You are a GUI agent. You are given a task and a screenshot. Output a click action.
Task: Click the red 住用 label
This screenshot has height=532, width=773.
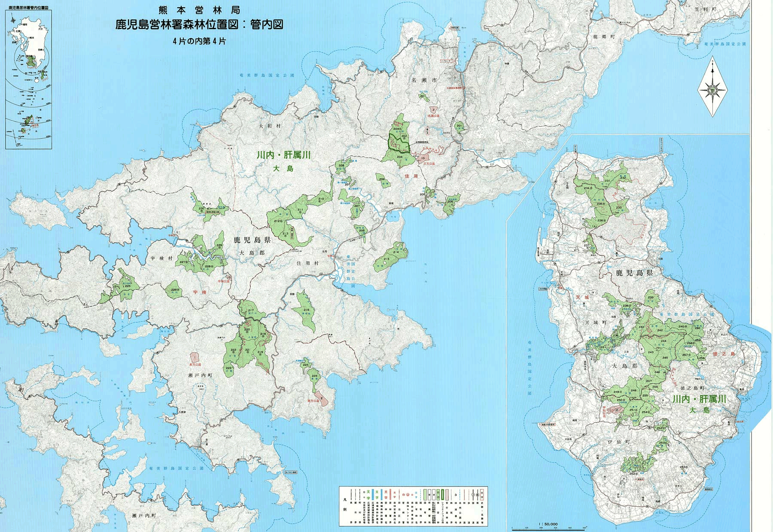[411, 176]
